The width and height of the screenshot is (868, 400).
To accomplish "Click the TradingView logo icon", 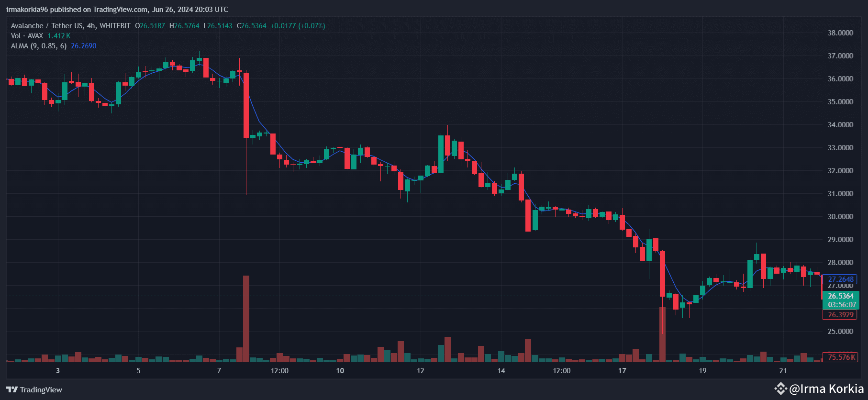I will click(12, 389).
